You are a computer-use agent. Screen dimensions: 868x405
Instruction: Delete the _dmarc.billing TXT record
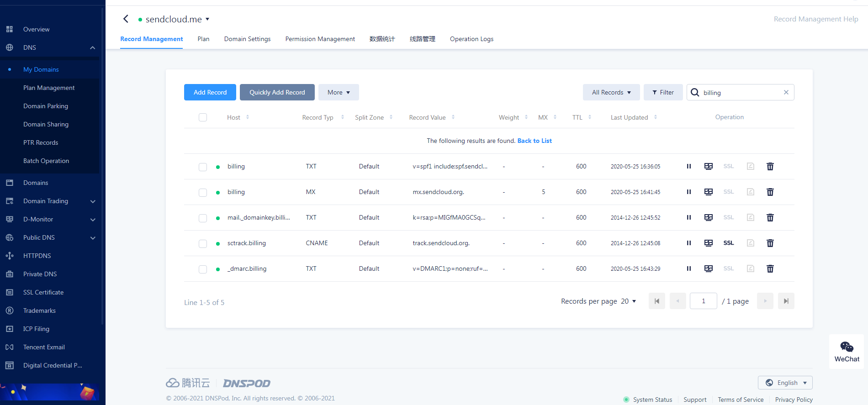point(770,269)
